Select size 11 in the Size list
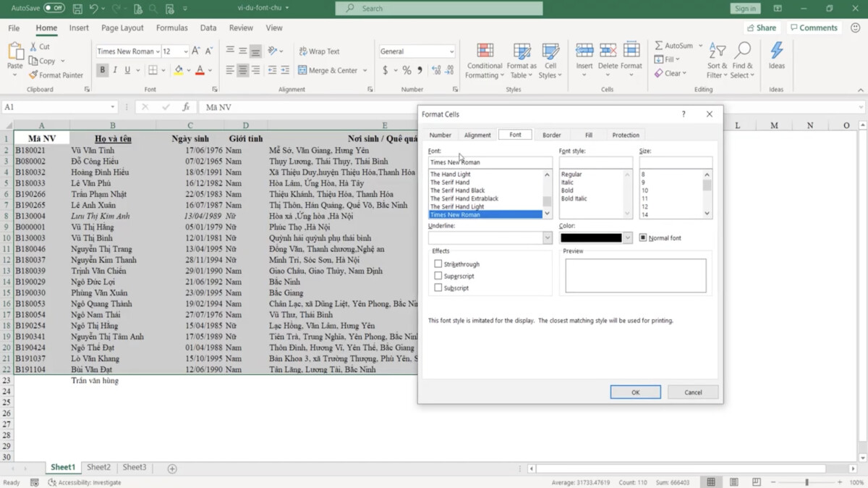Screen dimensions: 868x488 644,198
